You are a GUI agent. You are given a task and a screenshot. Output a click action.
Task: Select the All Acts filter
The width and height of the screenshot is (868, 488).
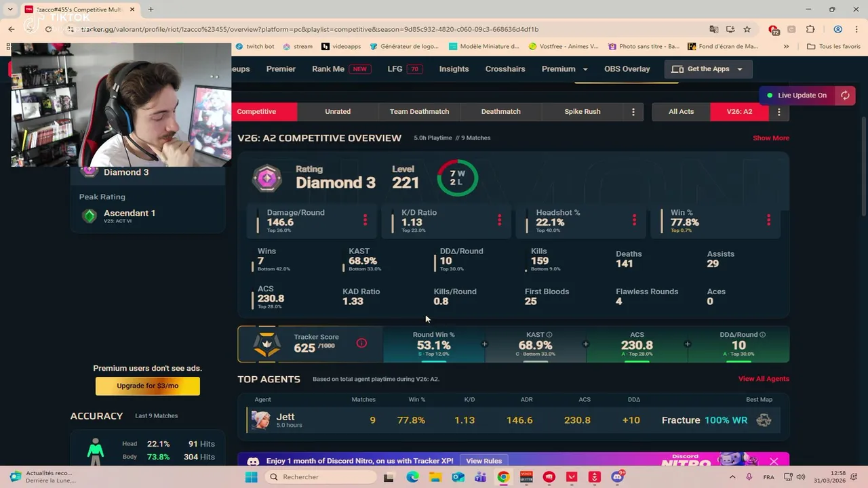[x=681, y=112]
